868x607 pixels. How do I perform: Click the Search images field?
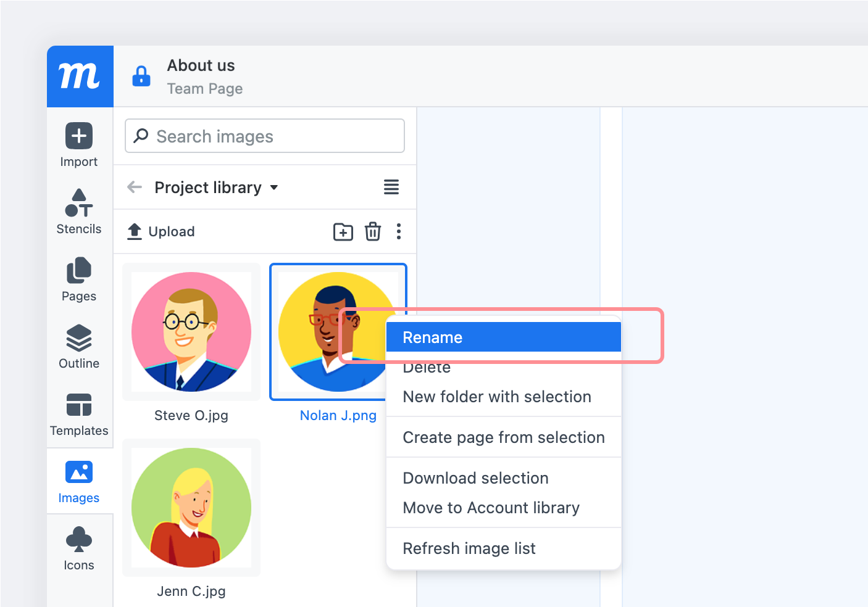tap(265, 136)
